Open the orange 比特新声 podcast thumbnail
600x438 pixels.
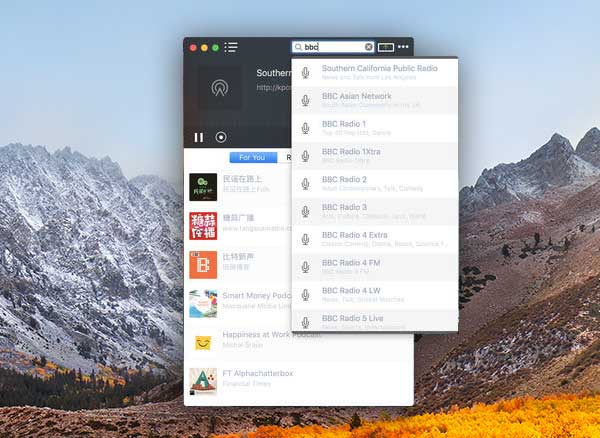click(x=203, y=265)
